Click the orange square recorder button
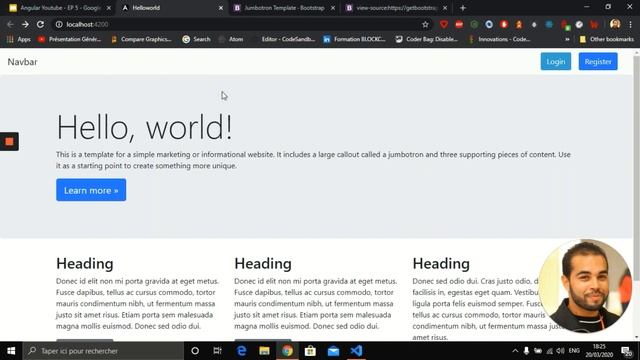640x360 pixels. (x=9, y=141)
